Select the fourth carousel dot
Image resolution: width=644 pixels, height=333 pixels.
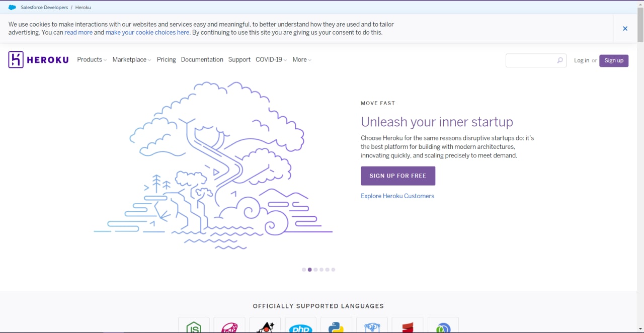tap(321, 270)
